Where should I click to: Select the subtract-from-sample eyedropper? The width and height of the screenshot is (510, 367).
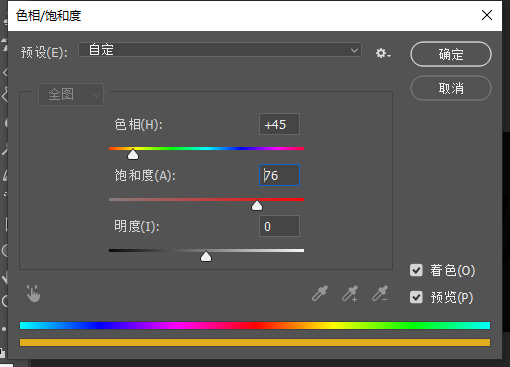tap(380, 294)
